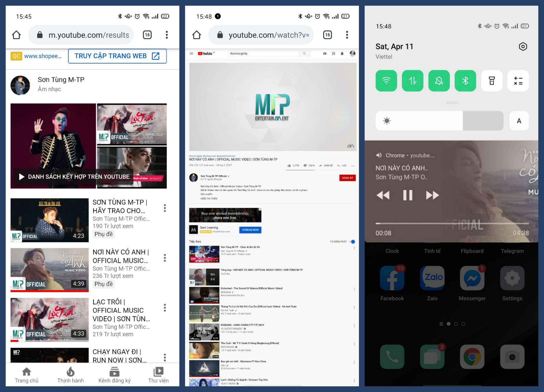Click the create video camera icon

(x=325, y=53)
